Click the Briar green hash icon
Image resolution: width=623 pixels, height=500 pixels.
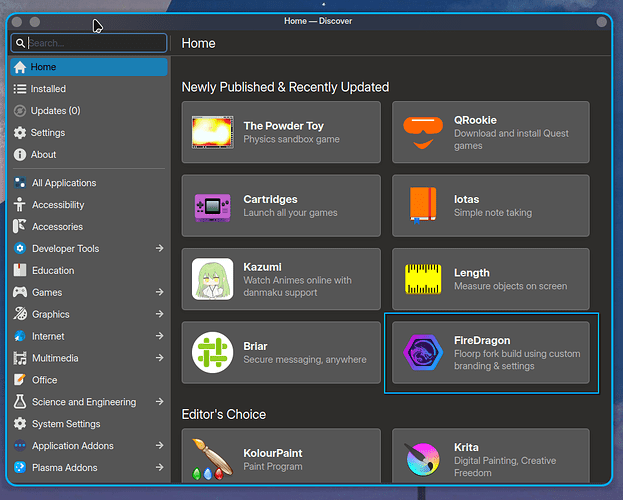pos(213,353)
